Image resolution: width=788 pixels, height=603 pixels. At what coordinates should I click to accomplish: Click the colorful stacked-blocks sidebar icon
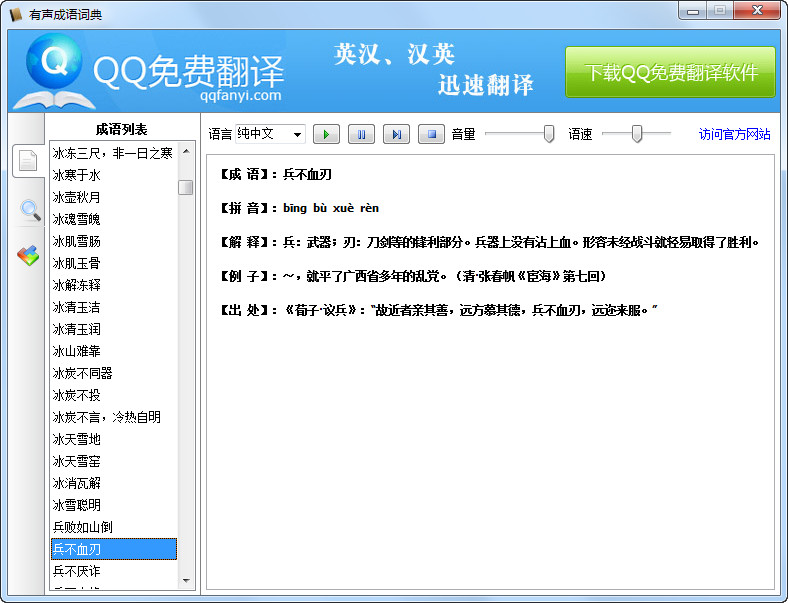pos(28,255)
